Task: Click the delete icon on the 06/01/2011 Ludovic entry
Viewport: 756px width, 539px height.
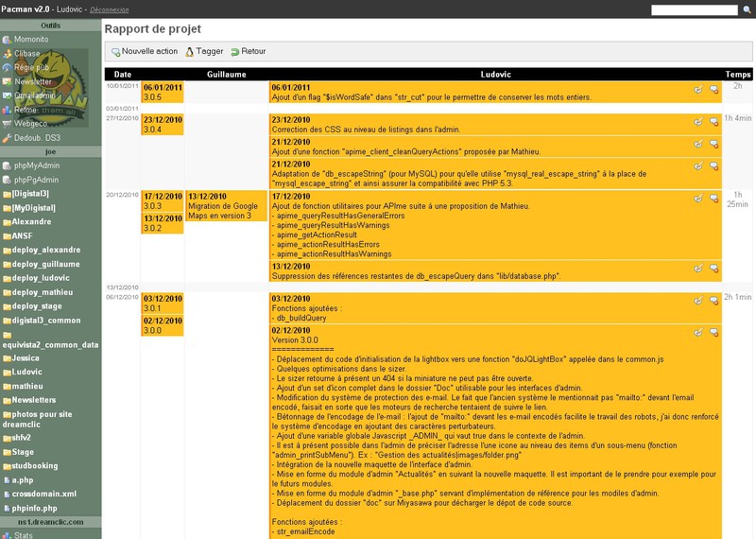Action: coord(714,89)
